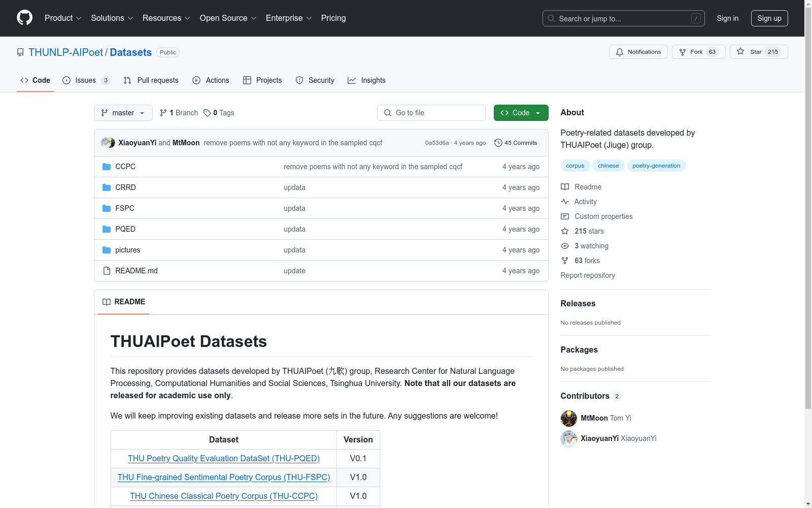This screenshot has height=508, width=812.
Task: Click the latest commit message text
Action: [293, 143]
